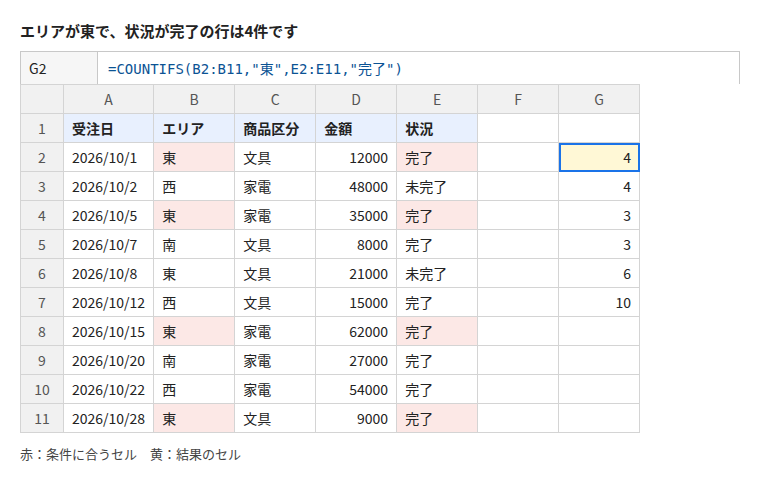This screenshot has height=477, width=760.
Task: Click amount cell 8000
Action: [356, 245]
